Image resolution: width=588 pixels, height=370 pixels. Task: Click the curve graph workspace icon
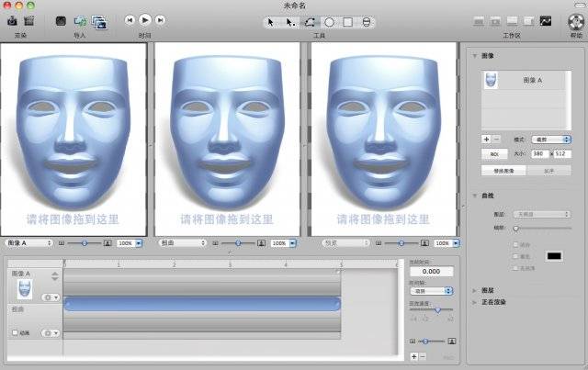tap(546, 20)
